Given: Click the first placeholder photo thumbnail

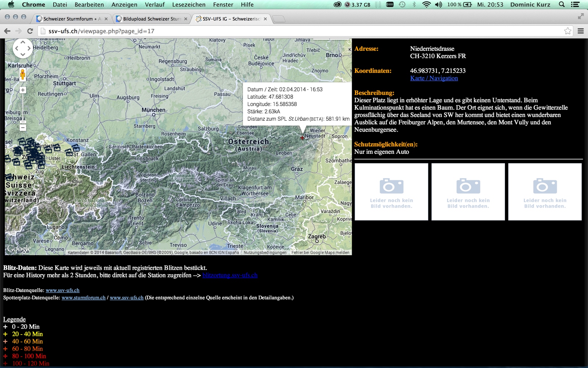Looking at the screenshot, I should (x=391, y=192).
